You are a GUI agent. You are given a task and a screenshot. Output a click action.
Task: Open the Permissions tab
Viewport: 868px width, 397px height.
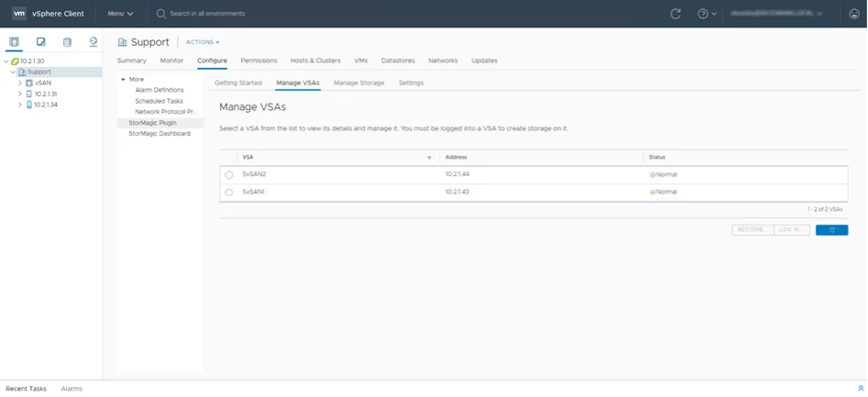click(258, 61)
